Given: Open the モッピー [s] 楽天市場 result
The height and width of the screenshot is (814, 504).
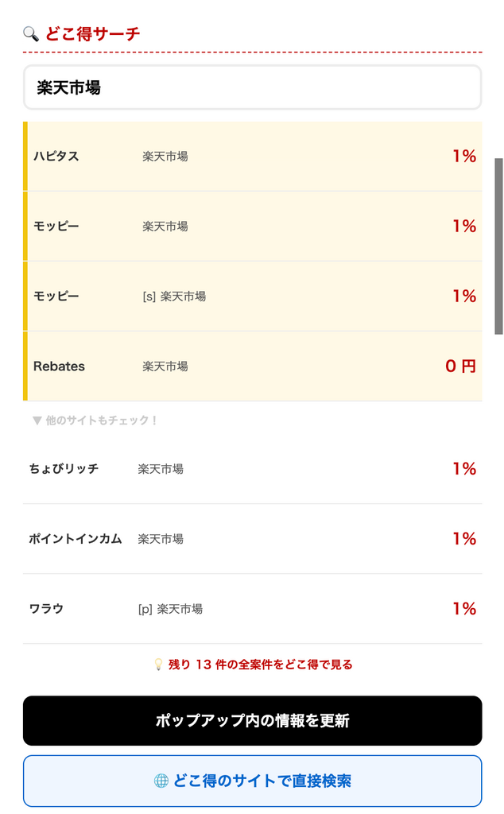Looking at the screenshot, I should tap(253, 297).
